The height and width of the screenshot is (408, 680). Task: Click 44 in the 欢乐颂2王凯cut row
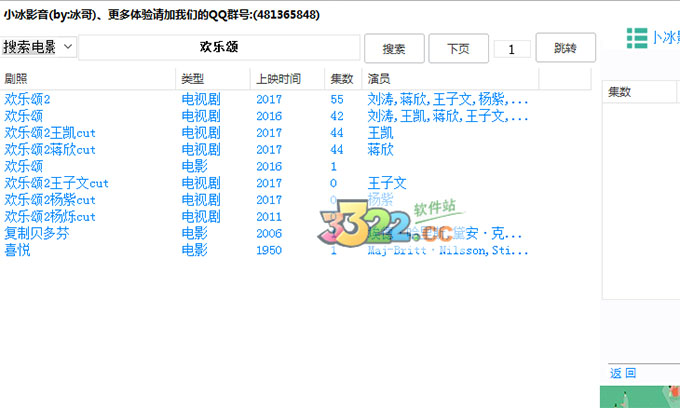[x=337, y=133]
